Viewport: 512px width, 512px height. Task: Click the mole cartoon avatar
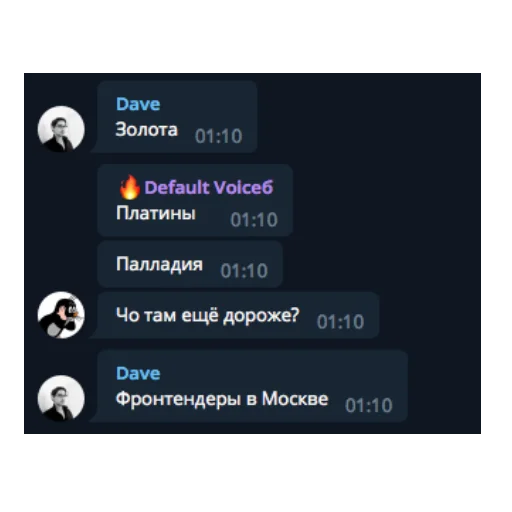point(61,315)
